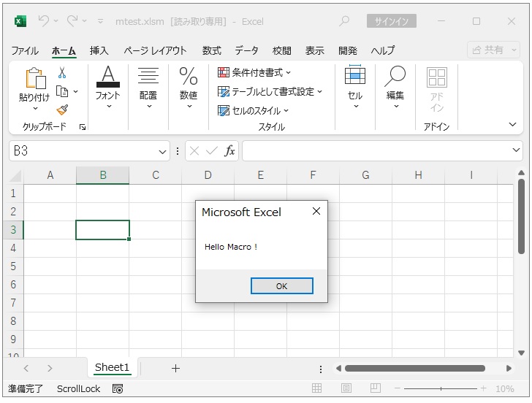Click the 共有 share button
Screen dimensions: 532x403
pos(493,50)
